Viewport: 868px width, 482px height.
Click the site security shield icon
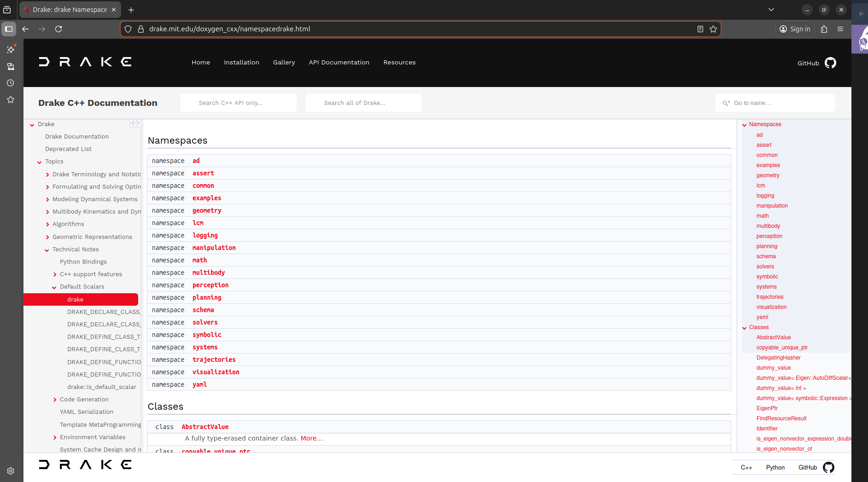pos(128,29)
